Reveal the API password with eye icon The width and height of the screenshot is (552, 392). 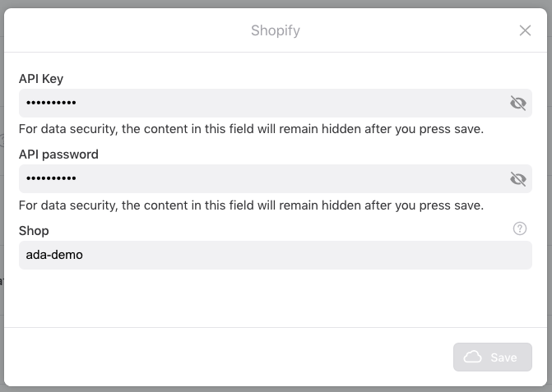click(x=517, y=178)
